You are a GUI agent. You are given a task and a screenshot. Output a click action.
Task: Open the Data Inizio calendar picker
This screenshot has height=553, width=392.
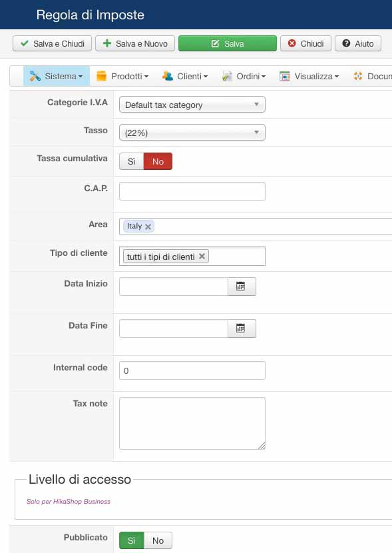[242, 286]
